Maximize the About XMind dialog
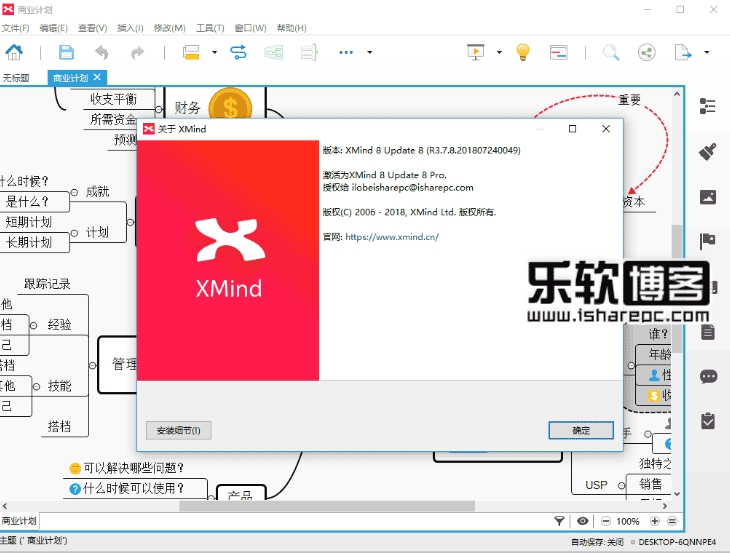730x555 pixels. (572, 129)
